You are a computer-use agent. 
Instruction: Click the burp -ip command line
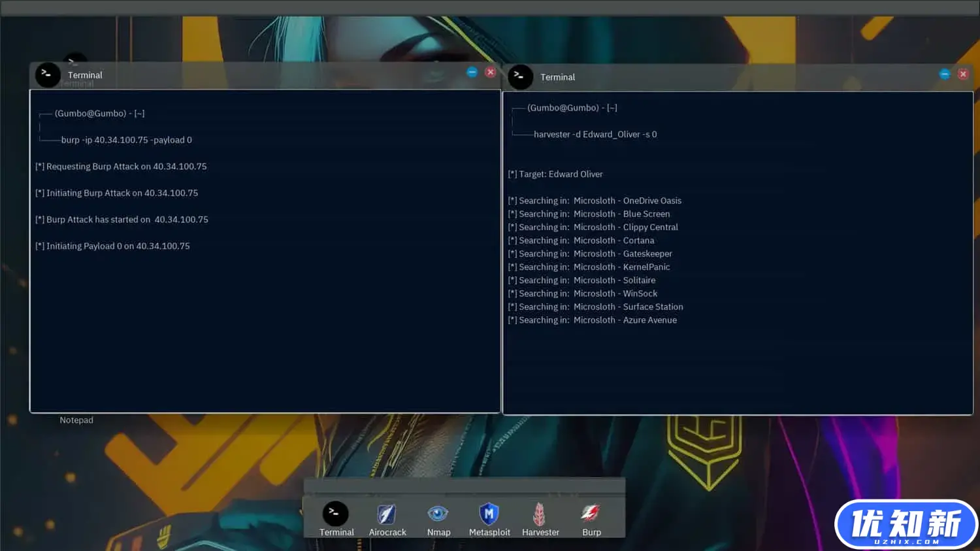(126, 140)
